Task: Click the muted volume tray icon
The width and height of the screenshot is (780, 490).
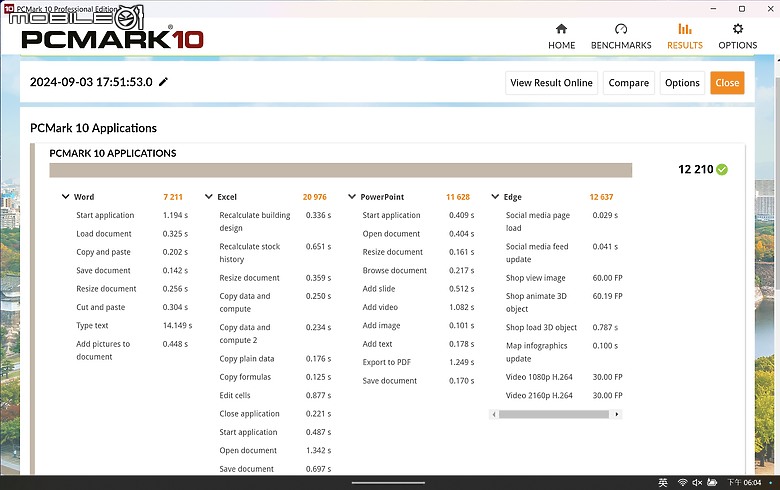Action: click(697, 483)
